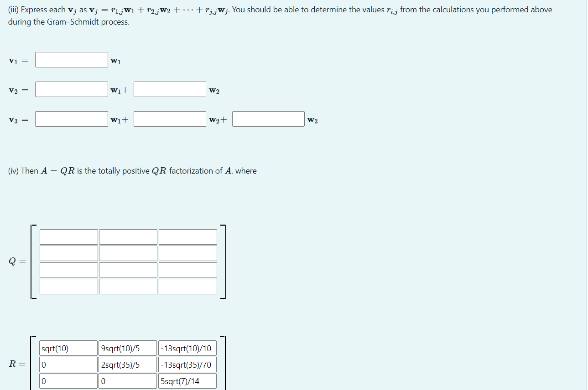
Task: Select Q matrix row 1 column 1 field
Action: 69,237
